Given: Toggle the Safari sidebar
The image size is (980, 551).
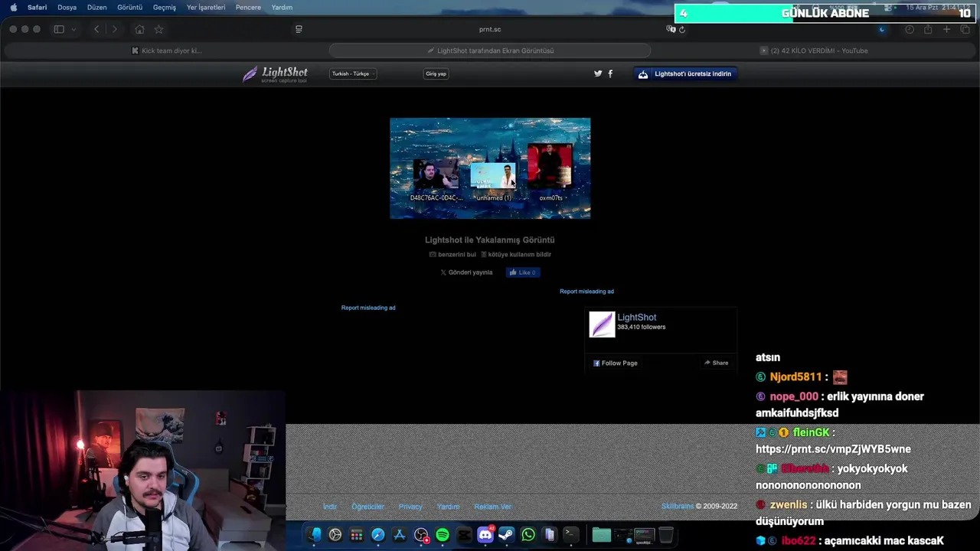Looking at the screenshot, I should pos(59,29).
